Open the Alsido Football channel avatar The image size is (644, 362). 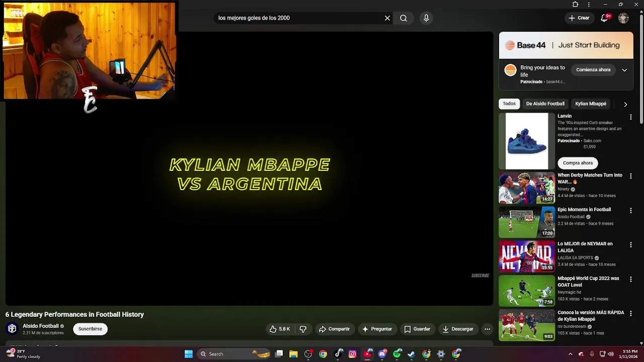click(x=12, y=329)
